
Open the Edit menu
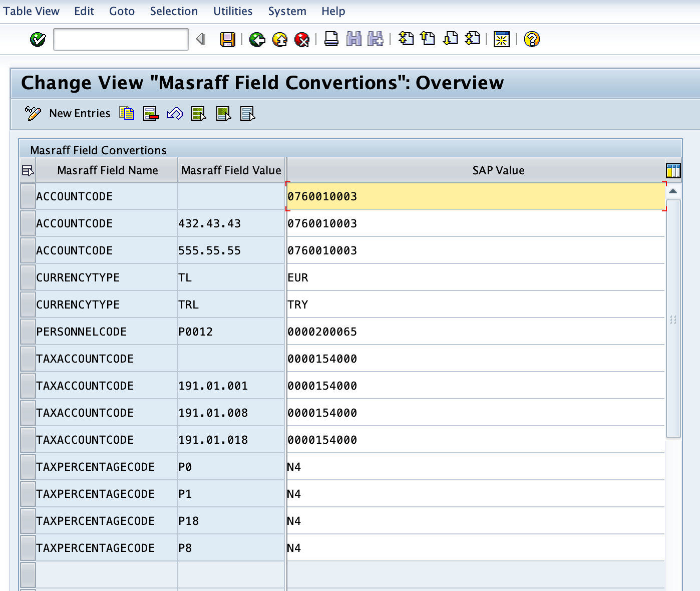(84, 11)
